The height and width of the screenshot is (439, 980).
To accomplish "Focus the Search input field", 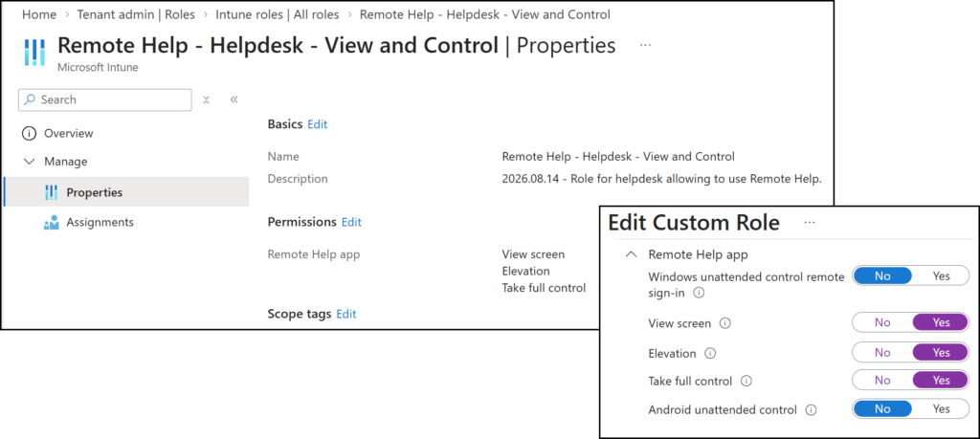I will coord(105,99).
